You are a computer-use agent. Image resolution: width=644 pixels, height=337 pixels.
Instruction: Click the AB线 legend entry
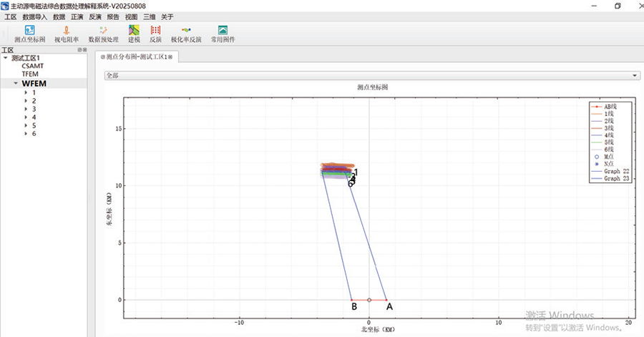click(x=610, y=106)
